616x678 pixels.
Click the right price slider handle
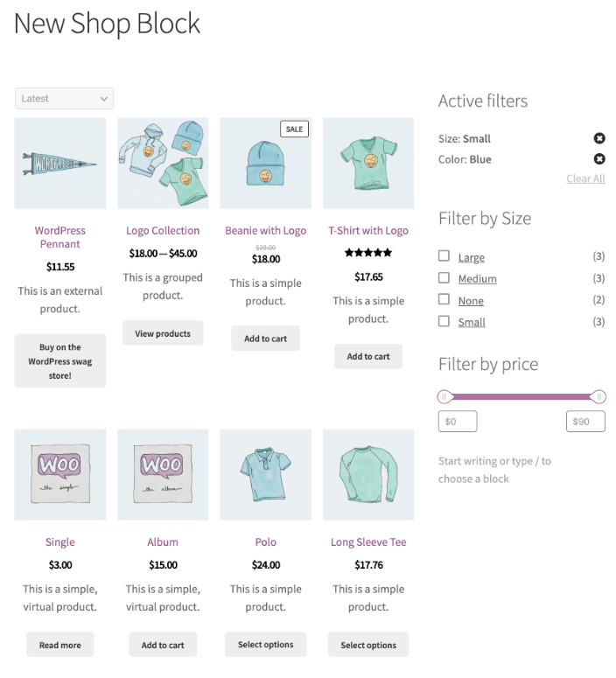(x=598, y=396)
